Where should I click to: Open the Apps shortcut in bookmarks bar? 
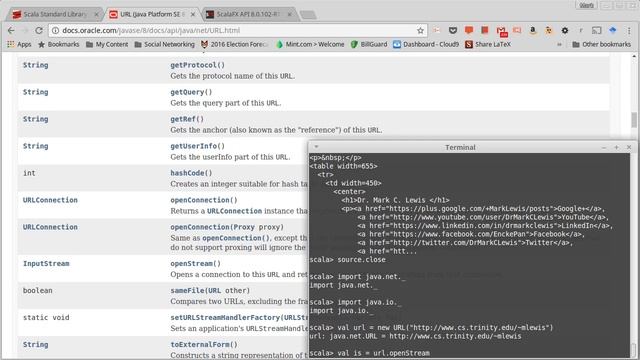tap(19, 44)
